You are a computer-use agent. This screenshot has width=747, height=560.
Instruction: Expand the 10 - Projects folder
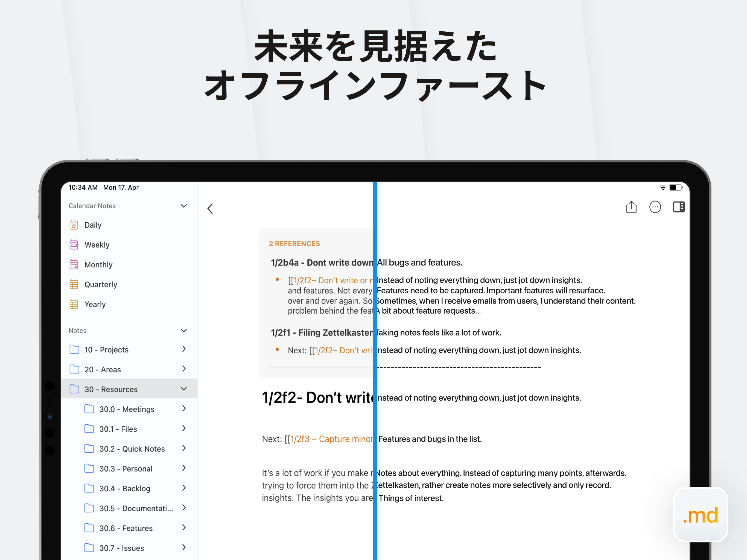[x=184, y=349]
